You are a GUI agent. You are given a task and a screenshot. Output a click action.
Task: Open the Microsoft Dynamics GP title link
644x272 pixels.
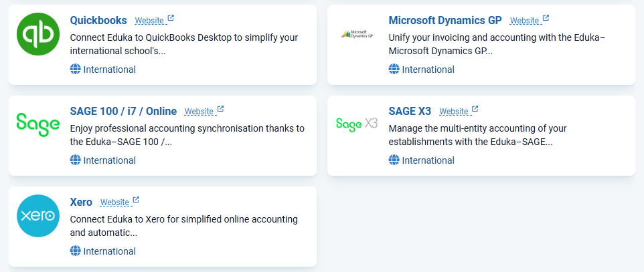tap(445, 20)
